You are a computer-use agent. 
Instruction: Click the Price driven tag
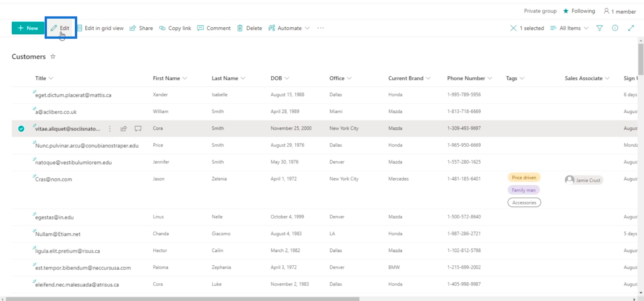524,178
